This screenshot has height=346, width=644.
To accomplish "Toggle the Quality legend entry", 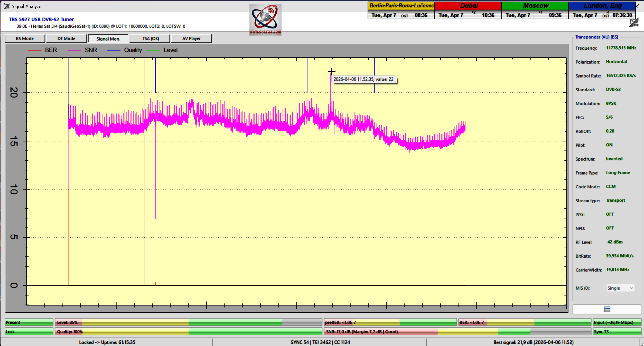I will click(133, 50).
